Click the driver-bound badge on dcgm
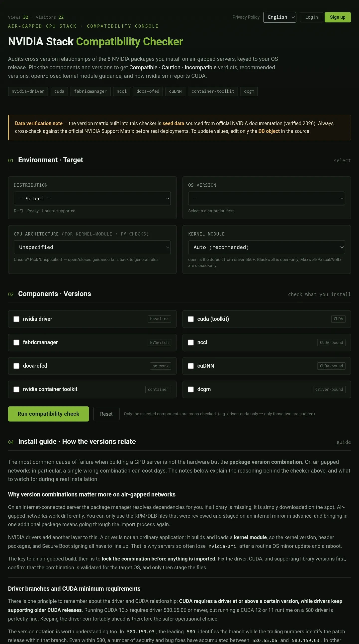 click(329, 389)
